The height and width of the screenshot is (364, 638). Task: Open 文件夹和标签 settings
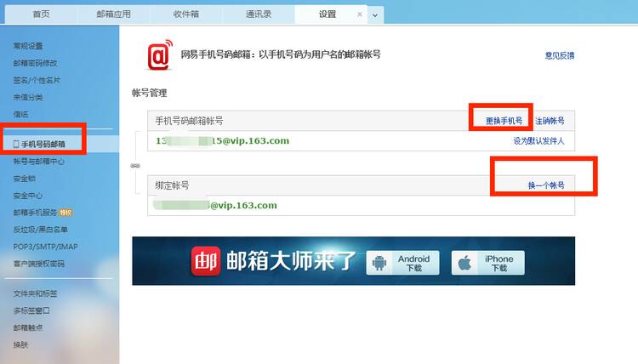(x=35, y=293)
